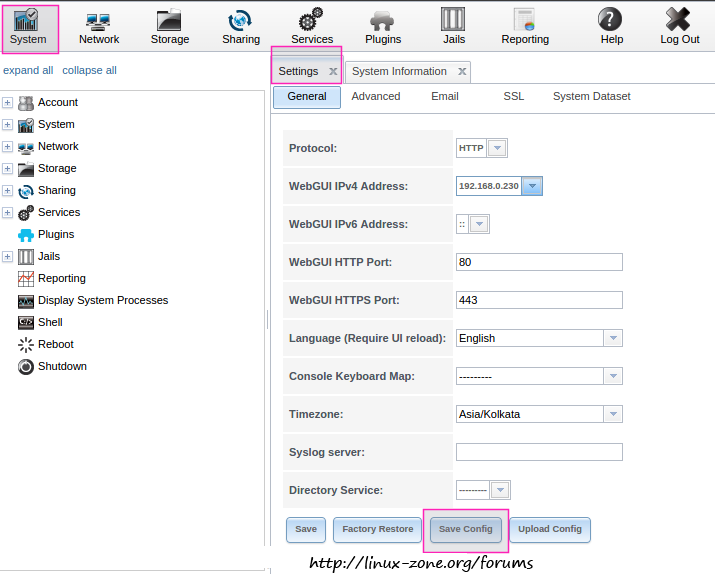Open the Language dropdown arrow
Image resolution: width=715 pixels, height=574 pixels.
pos(613,338)
